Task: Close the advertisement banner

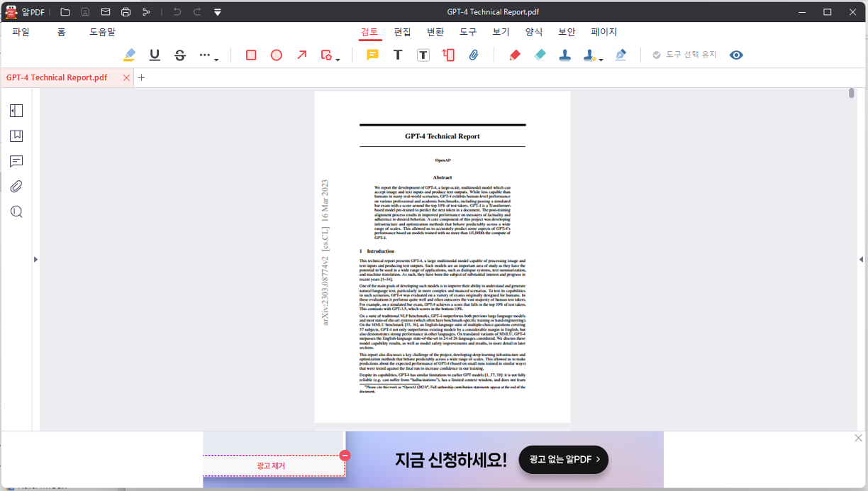Action: [x=859, y=438]
